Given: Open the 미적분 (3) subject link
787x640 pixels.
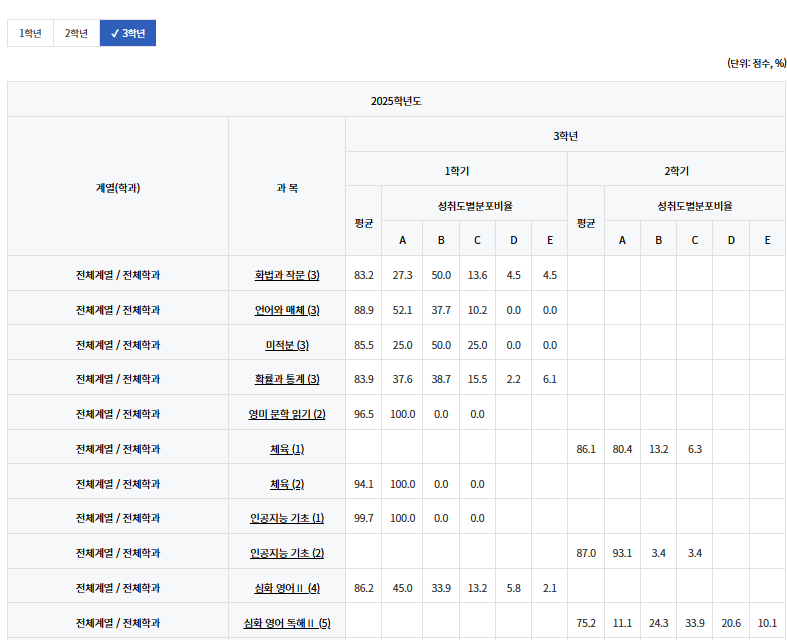Looking at the screenshot, I should (x=287, y=345).
